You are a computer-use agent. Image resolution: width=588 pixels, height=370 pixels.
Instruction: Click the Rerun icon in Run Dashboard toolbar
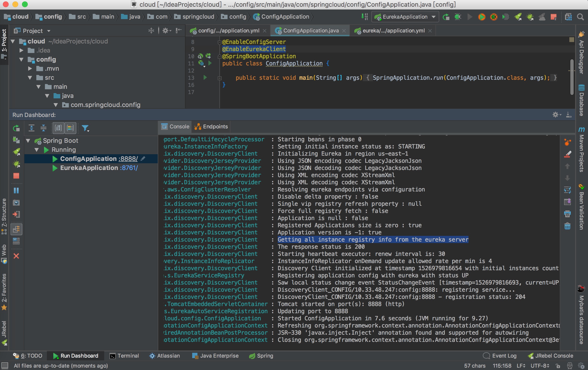point(16,128)
